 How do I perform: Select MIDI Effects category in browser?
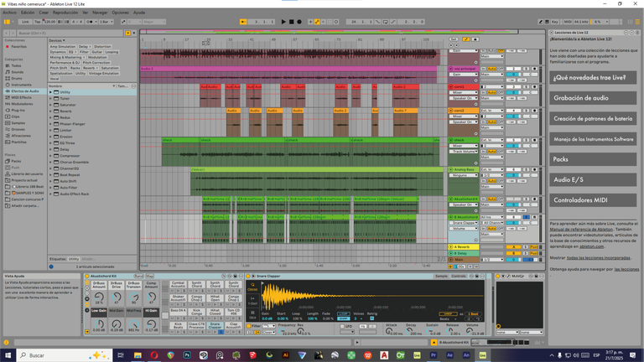21,97
